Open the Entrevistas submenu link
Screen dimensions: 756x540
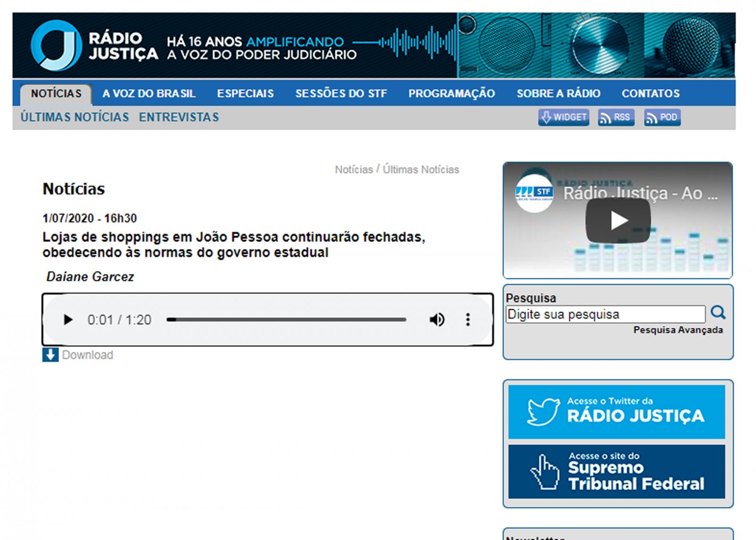(179, 117)
